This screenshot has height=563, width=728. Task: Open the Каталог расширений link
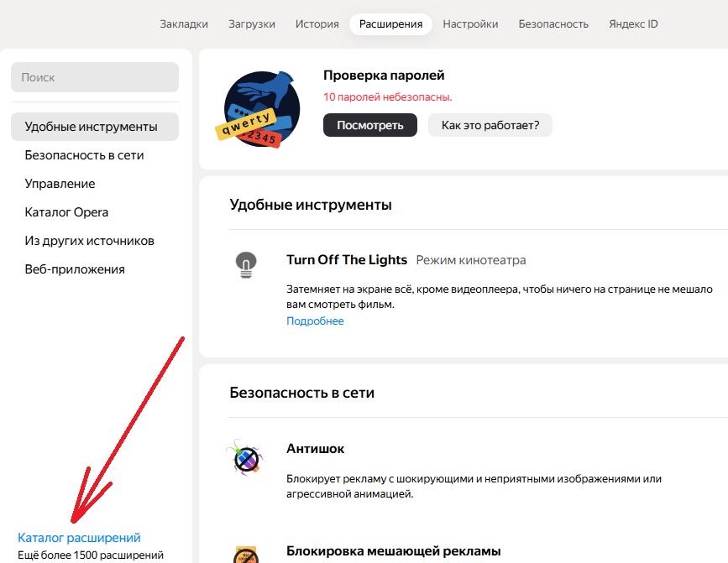click(79, 538)
